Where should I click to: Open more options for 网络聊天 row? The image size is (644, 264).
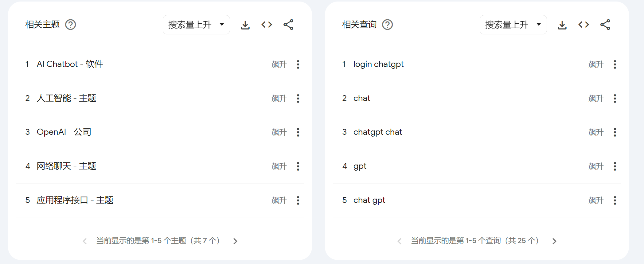[298, 166]
